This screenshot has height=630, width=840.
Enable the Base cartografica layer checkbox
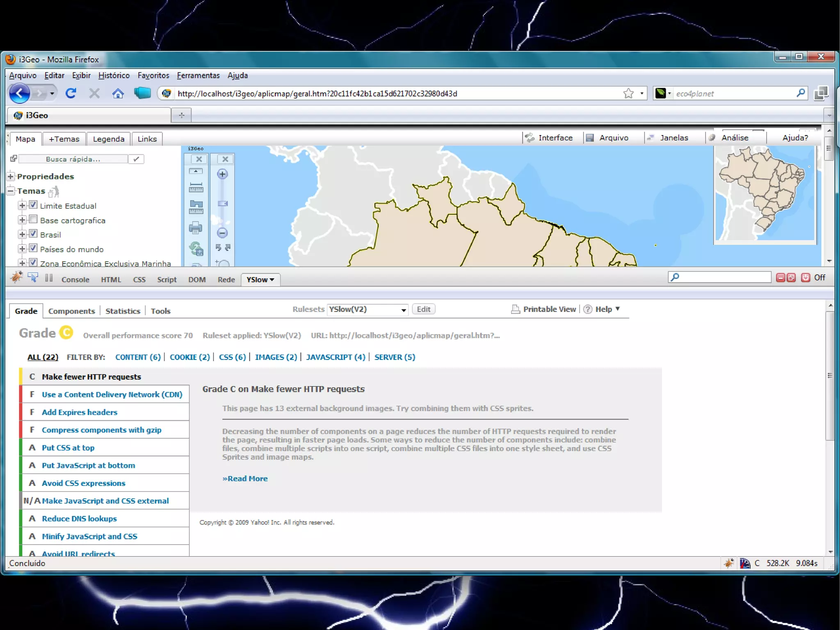(x=34, y=219)
